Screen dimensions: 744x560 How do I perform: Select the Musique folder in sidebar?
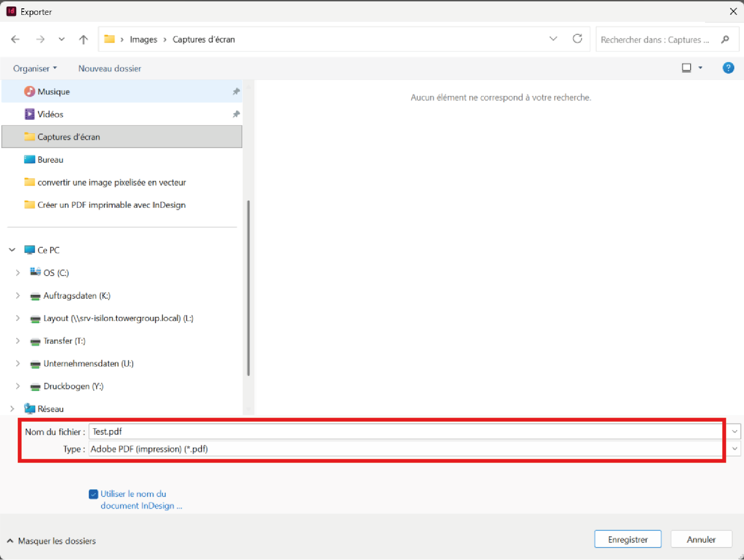coord(53,92)
